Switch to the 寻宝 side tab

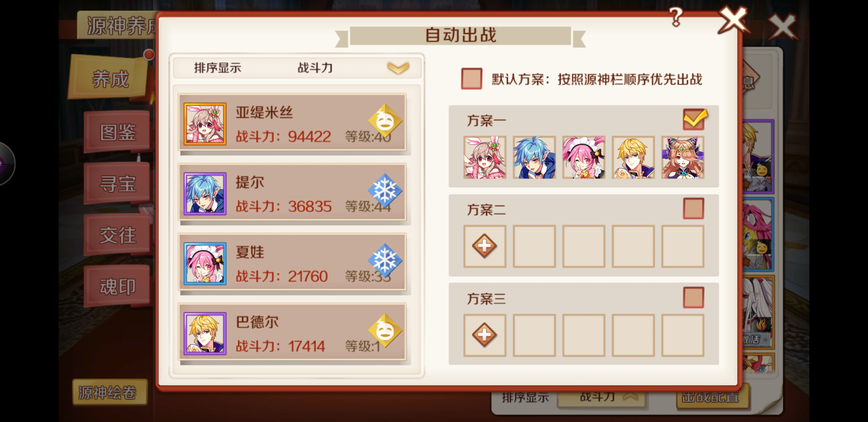click(117, 184)
